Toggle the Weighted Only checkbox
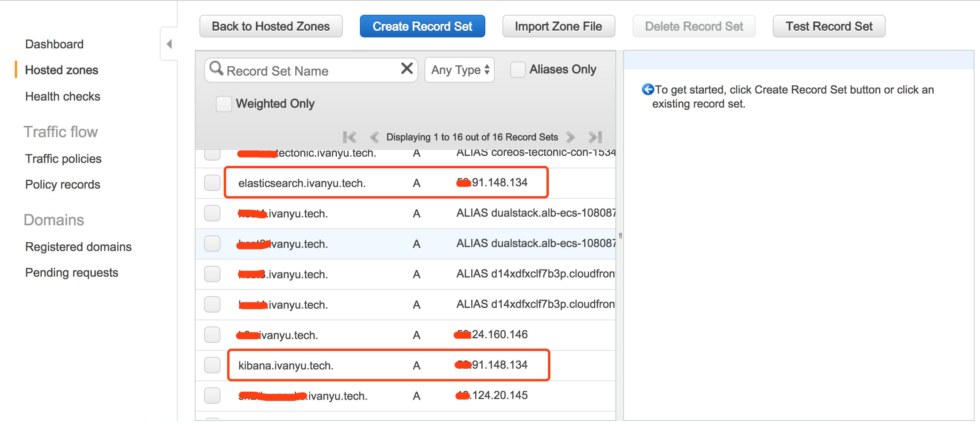 [224, 104]
